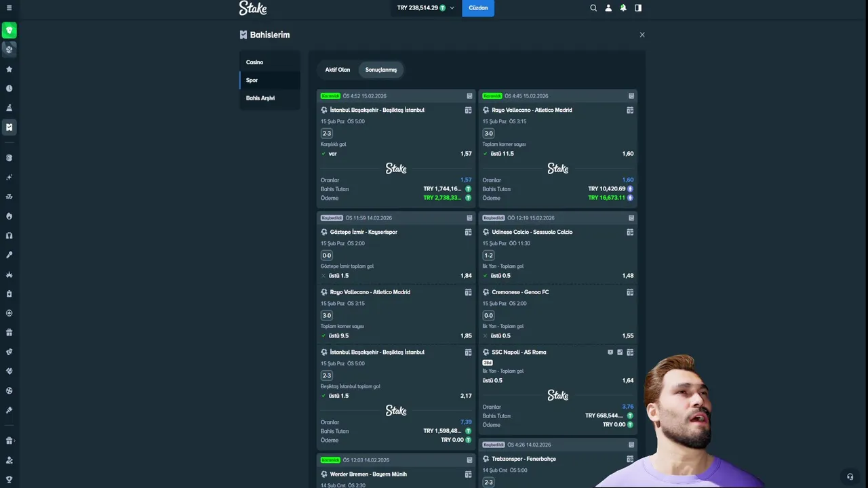Screen dimensions: 868x488
Task: Open the Trabzonspor - Fenerbahçe match link
Action: pos(524,459)
